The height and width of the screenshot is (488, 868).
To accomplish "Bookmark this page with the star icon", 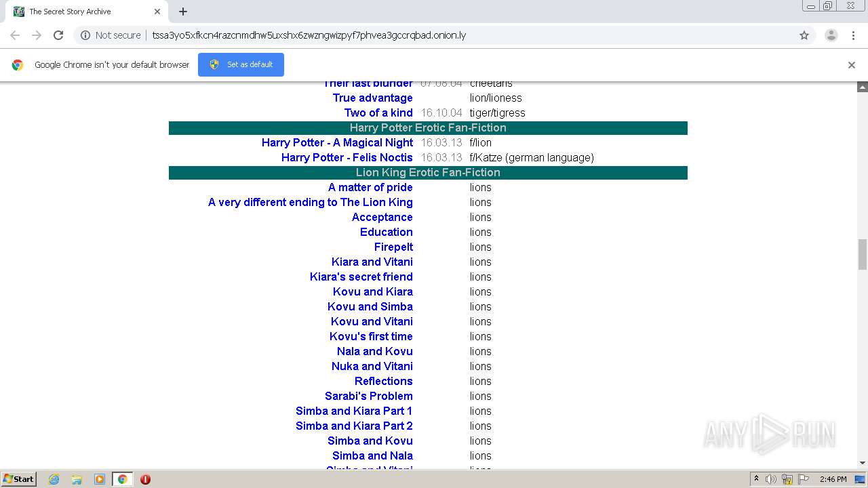I will (x=804, y=35).
